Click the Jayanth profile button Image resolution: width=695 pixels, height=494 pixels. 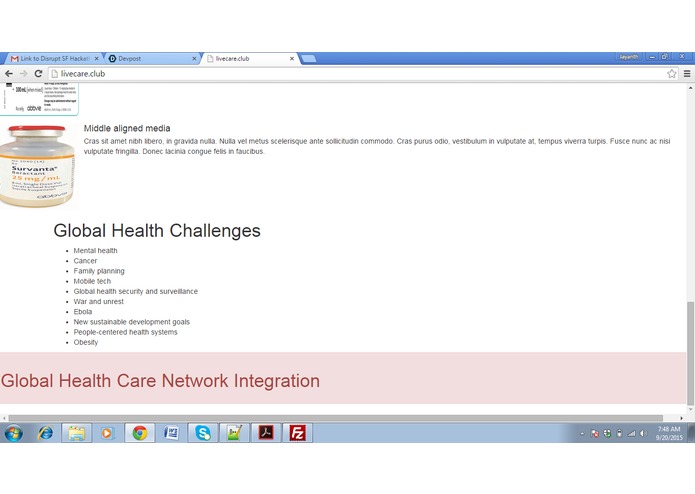(629, 57)
